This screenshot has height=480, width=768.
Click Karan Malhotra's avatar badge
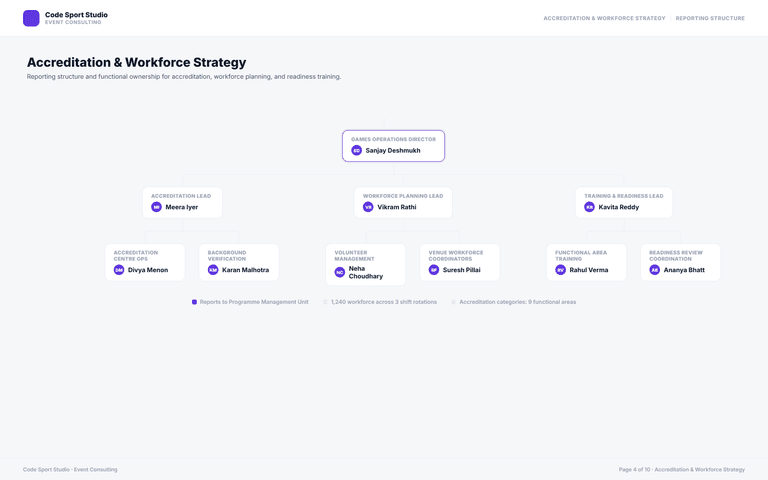click(213, 270)
